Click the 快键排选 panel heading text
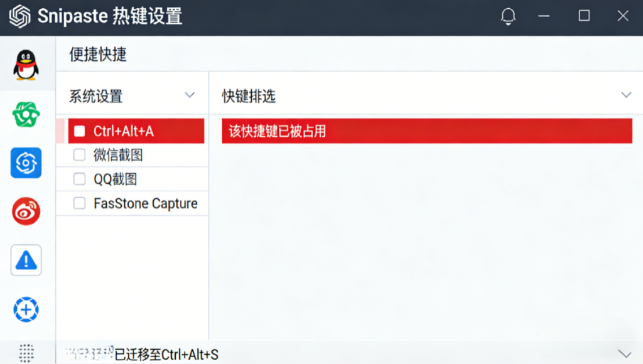 249,96
